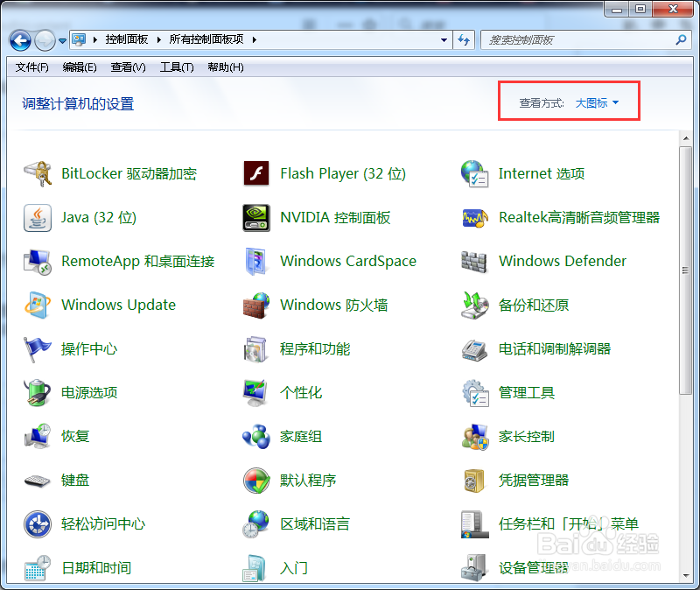Open the Internet 选项 globe icon
The image size is (700, 590).
pos(475,173)
